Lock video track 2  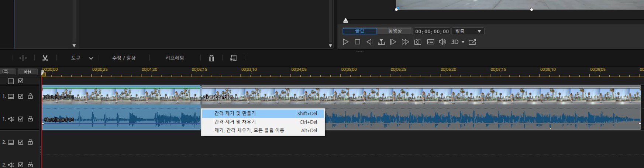click(30, 142)
